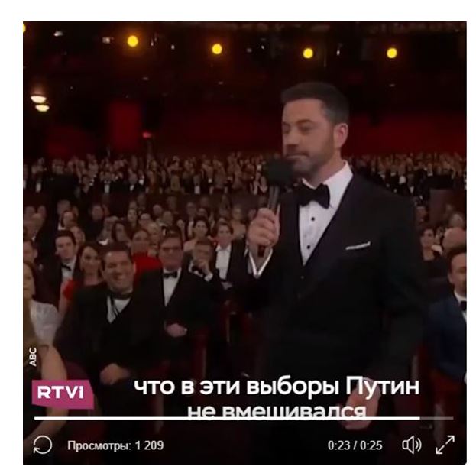Click the subtitle line about выборы Путин

277,387
